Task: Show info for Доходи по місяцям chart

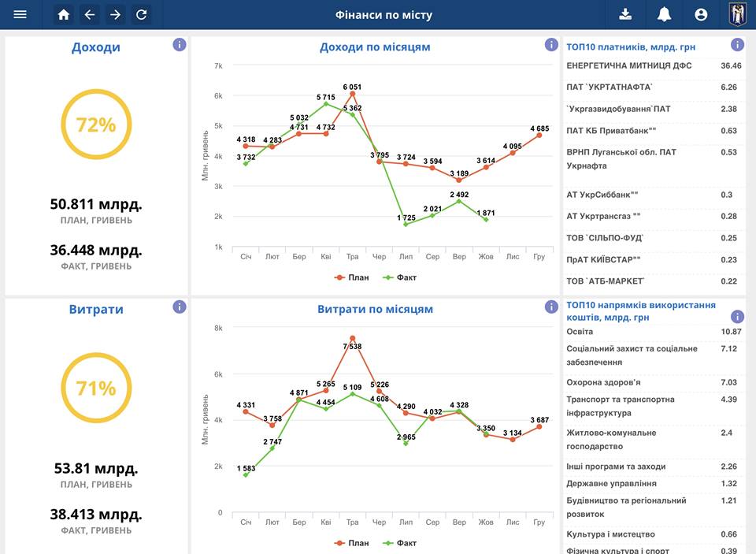Action: point(551,45)
